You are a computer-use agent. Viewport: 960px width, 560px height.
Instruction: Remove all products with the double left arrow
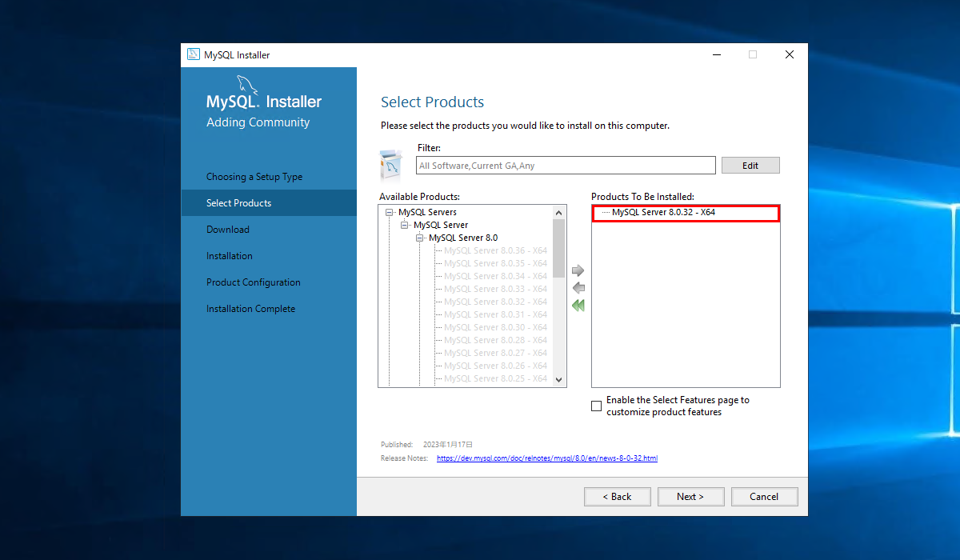point(578,306)
